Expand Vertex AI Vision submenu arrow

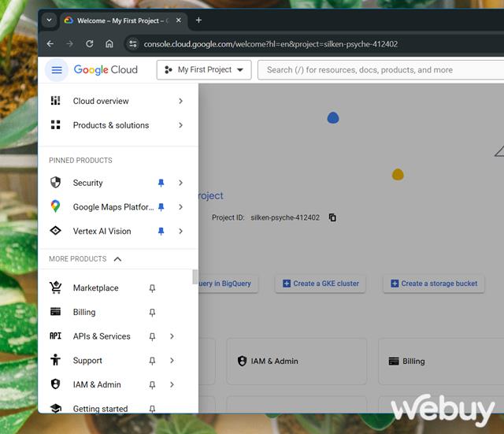180,231
